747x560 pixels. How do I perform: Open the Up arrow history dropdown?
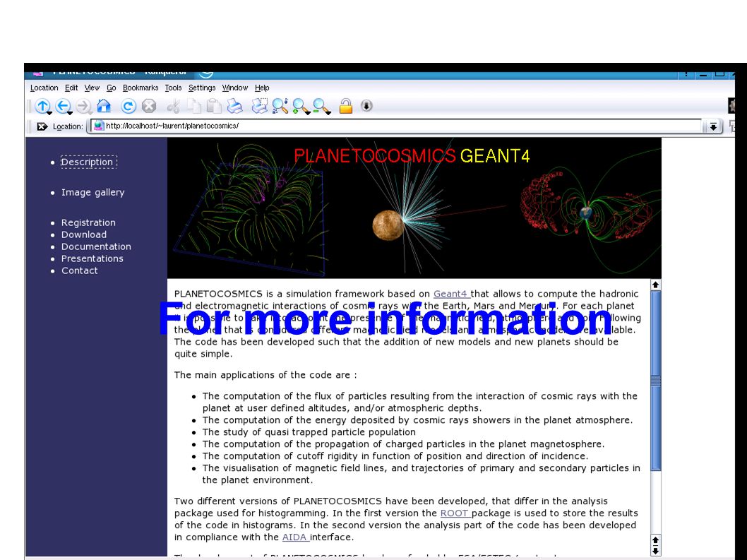49,113
